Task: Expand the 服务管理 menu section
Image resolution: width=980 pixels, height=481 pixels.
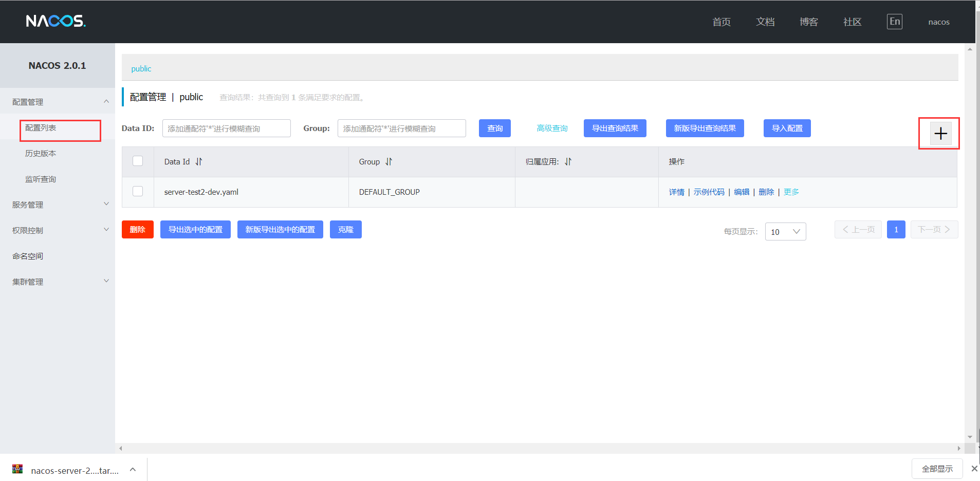Action: [106, 204]
